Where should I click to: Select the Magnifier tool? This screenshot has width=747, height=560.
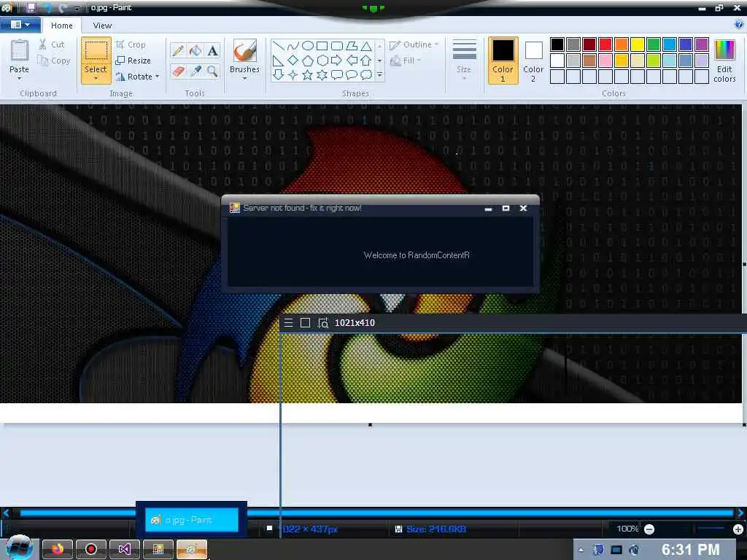pyautogui.click(x=212, y=71)
